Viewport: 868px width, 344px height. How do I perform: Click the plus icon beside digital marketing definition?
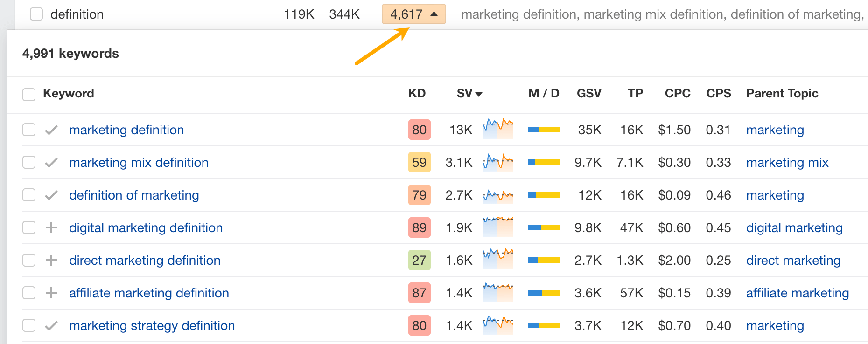[x=51, y=227]
